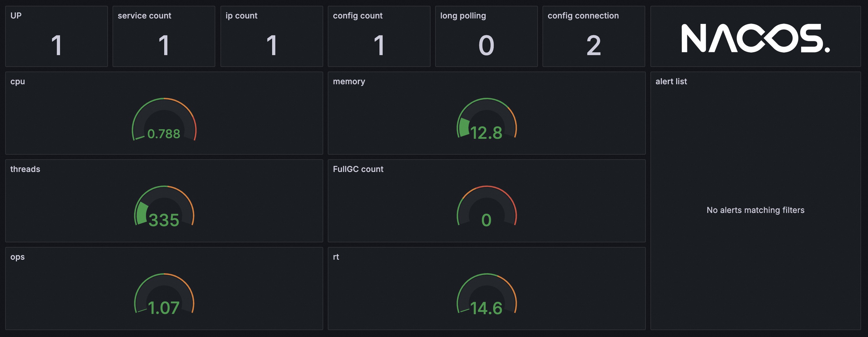Click the memory gauge arc
Image resolution: width=868 pixels, height=337 pixels.
pos(487,98)
